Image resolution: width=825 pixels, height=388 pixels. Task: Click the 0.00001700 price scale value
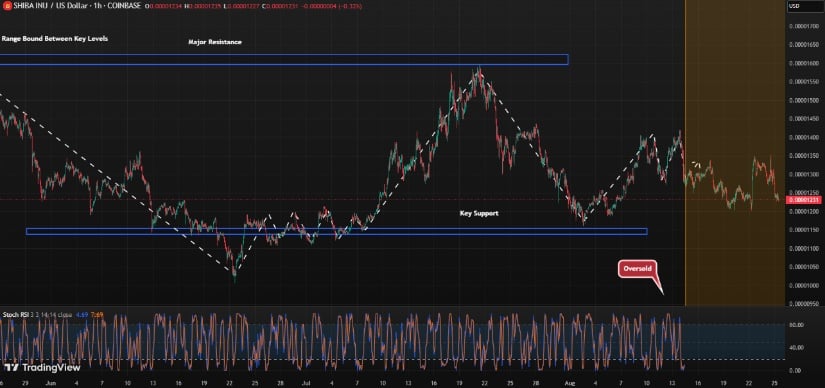tap(804, 25)
